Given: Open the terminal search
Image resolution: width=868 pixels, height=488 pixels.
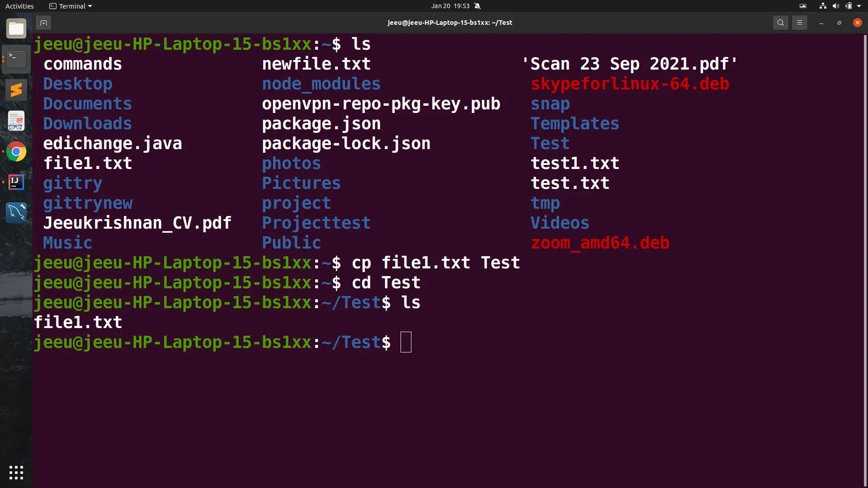Looking at the screenshot, I should [780, 23].
